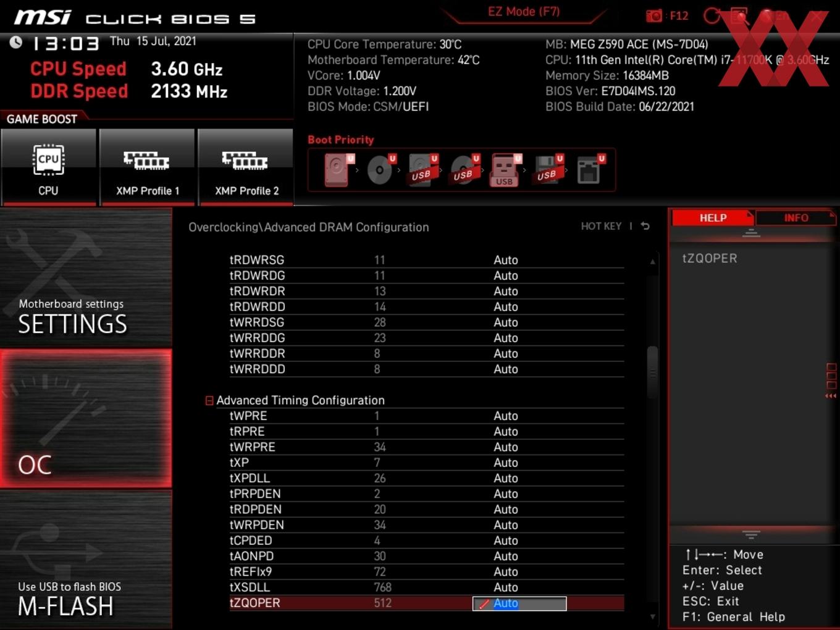Open the tWPRE Auto value
The width and height of the screenshot is (840, 630).
point(505,416)
